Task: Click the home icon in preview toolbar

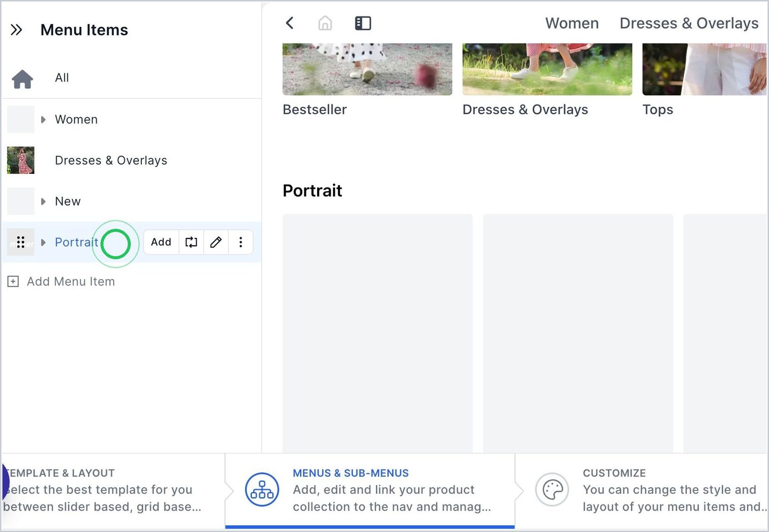Action: pos(325,23)
